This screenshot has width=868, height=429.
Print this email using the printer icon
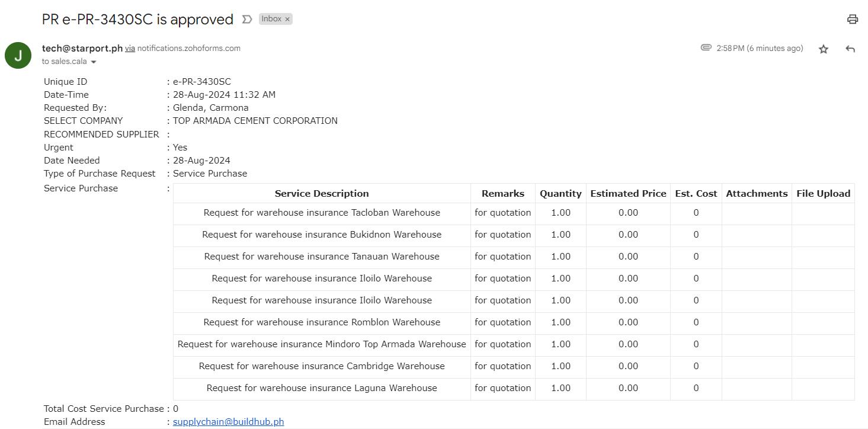pyautogui.click(x=852, y=19)
